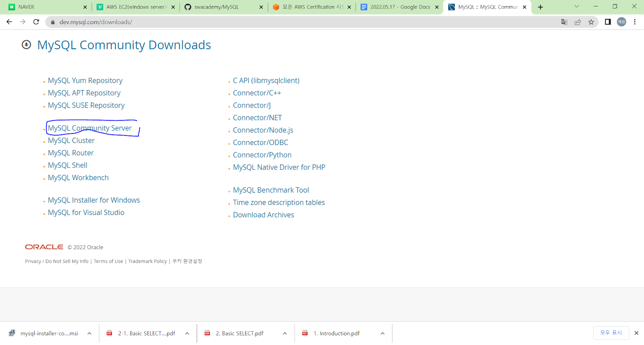Click the MySQL Community Downloads heading
Image resolution: width=644 pixels, height=345 pixels.
click(x=124, y=45)
